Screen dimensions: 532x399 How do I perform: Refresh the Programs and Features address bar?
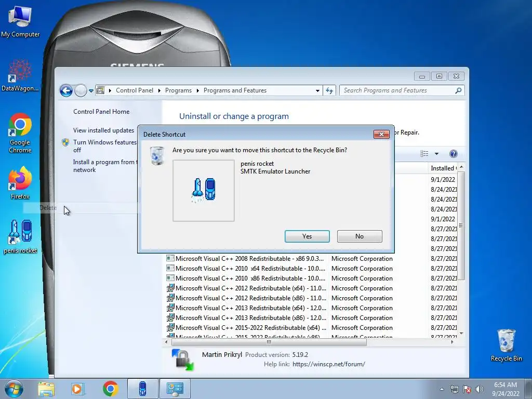(x=329, y=90)
